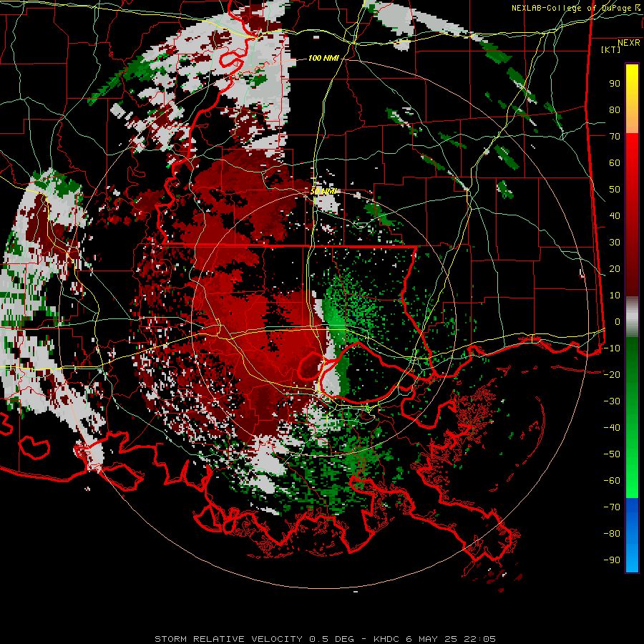Image resolution: width=644 pixels, height=644 pixels.
Task: Click the -10 value on the velocity scale
Action: 612,348
